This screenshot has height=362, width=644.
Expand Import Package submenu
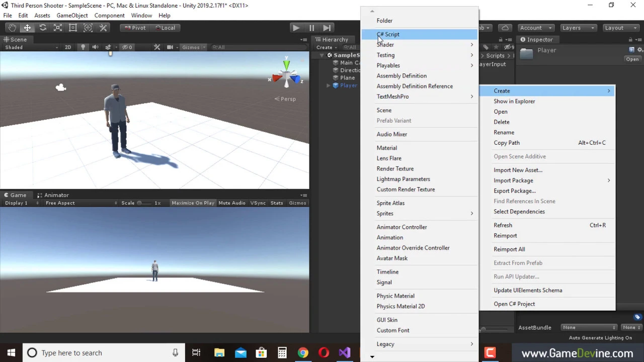[547, 180]
